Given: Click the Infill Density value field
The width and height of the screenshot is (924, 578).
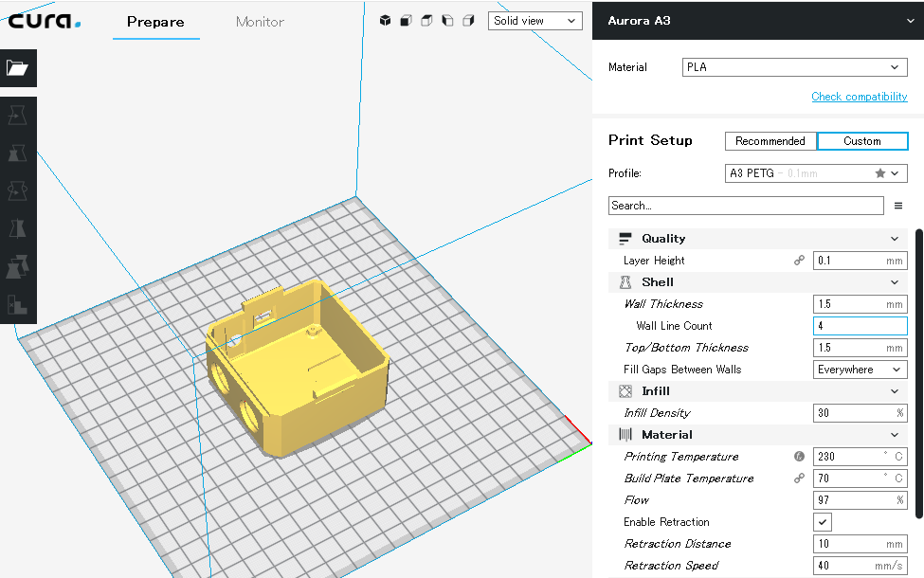Looking at the screenshot, I should tap(860, 413).
